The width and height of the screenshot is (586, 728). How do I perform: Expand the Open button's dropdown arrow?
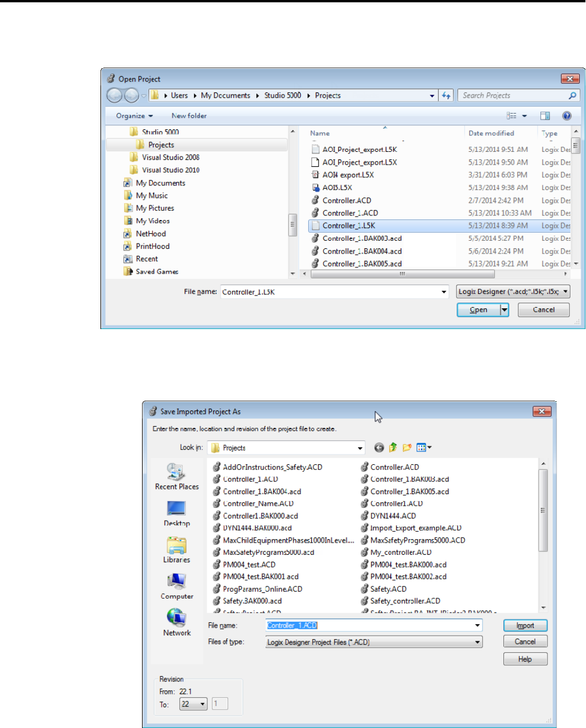tap(505, 310)
